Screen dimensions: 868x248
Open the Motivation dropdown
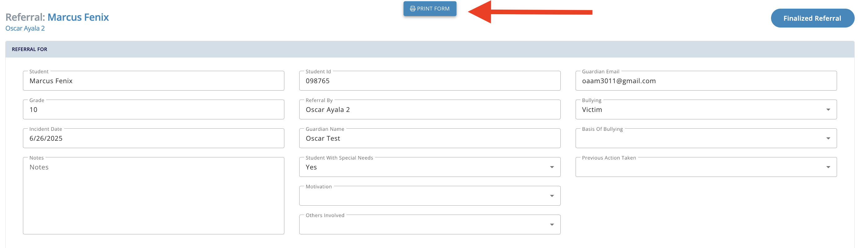point(430,196)
